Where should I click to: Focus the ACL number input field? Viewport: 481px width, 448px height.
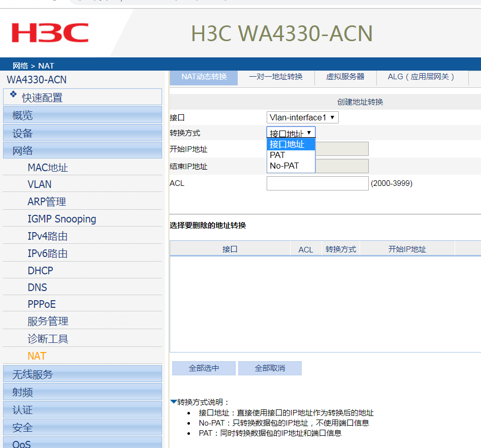point(317,183)
